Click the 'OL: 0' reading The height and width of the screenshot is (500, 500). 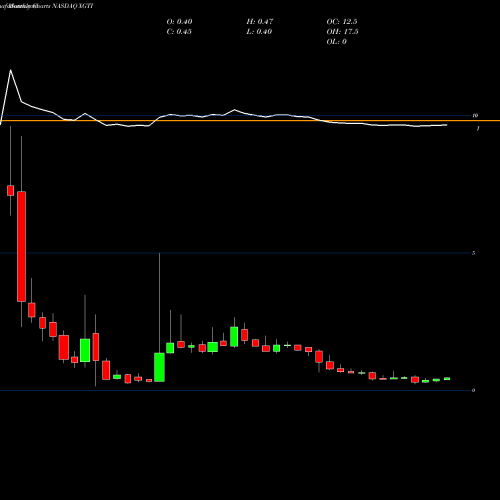click(336, 42)
